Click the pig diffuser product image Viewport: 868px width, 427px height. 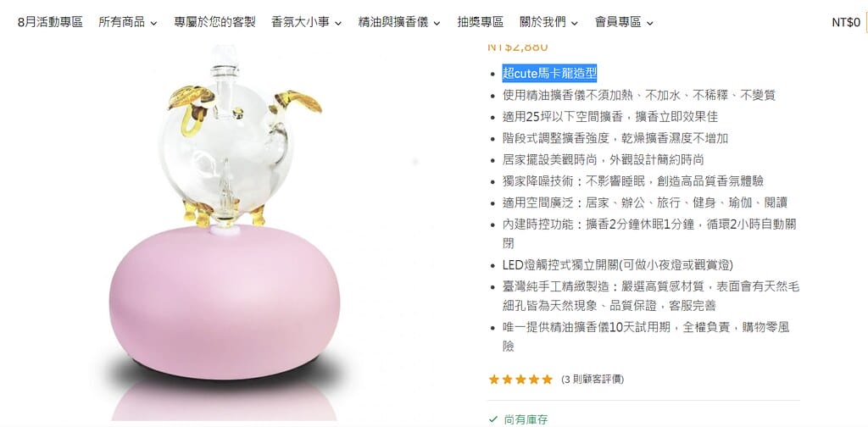[224, 232]
